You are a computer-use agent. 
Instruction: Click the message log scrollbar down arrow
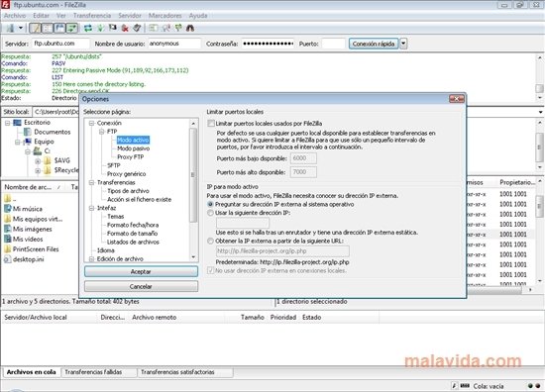[x=539, y=98]
